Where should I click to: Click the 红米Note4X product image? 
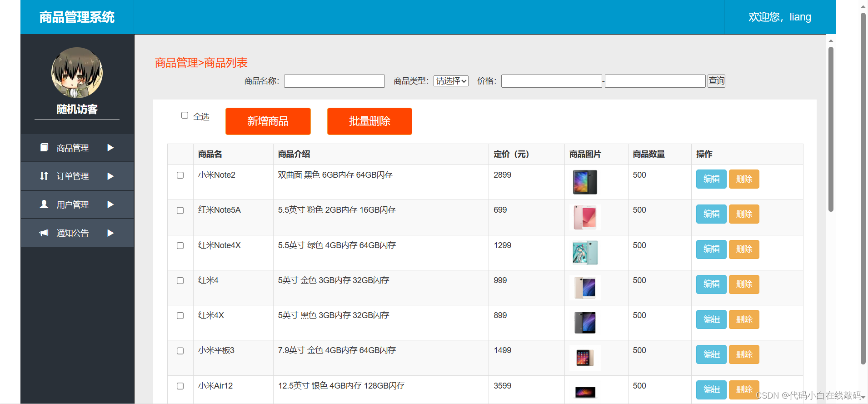coord(585,253)
